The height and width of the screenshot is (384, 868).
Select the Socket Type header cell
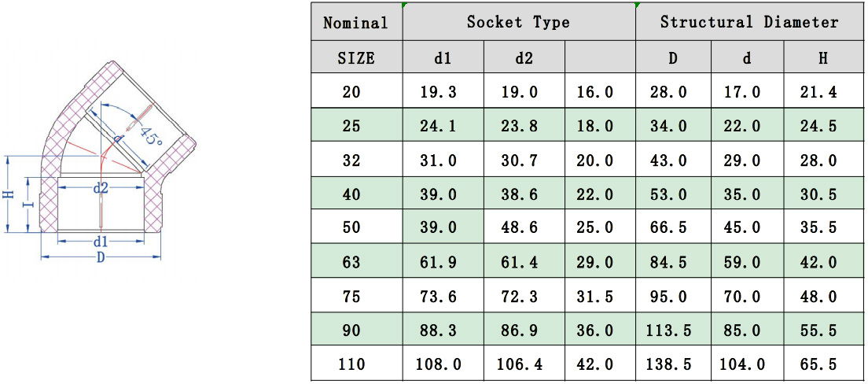[518, 22]
